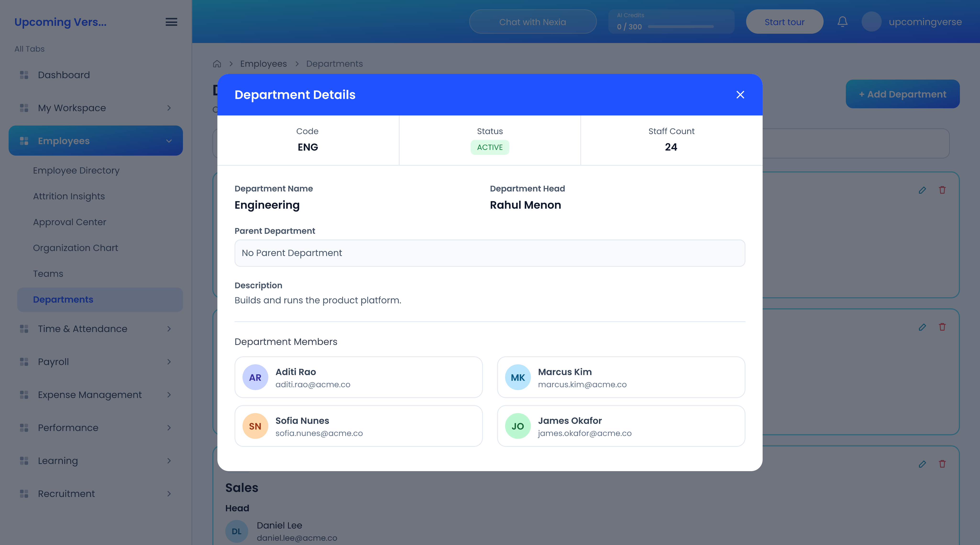This screenshot has width=980, height=545.
Task: Click the Learning grid icon
Action: coord(24,461)
